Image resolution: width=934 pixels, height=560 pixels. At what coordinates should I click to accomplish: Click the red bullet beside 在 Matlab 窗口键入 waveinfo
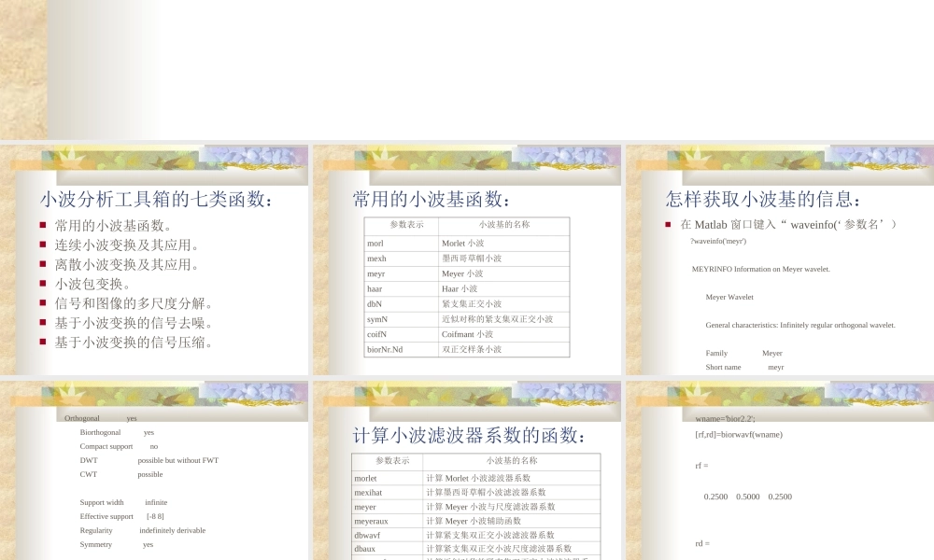[668, 224]
